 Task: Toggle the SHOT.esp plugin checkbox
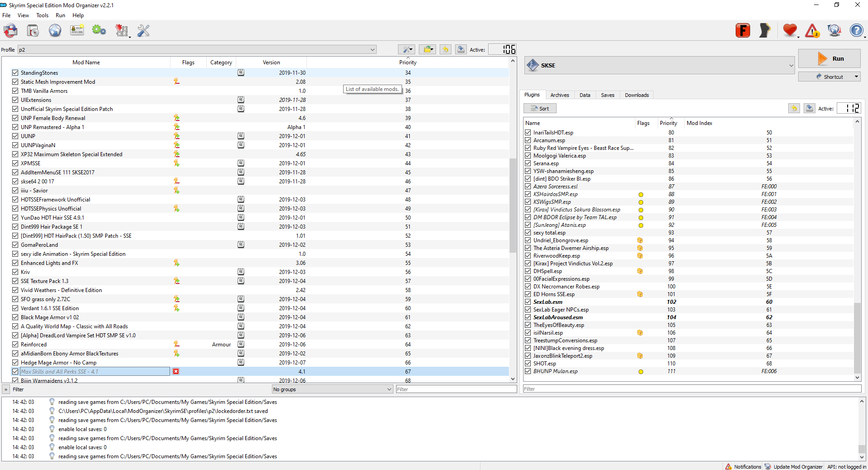pyautogui.click(x=528, y=364)
